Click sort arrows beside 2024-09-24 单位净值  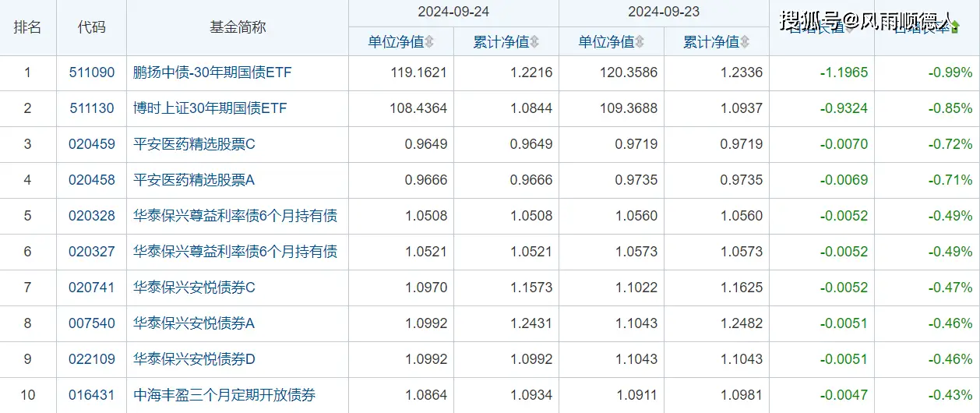pos(429,41)
